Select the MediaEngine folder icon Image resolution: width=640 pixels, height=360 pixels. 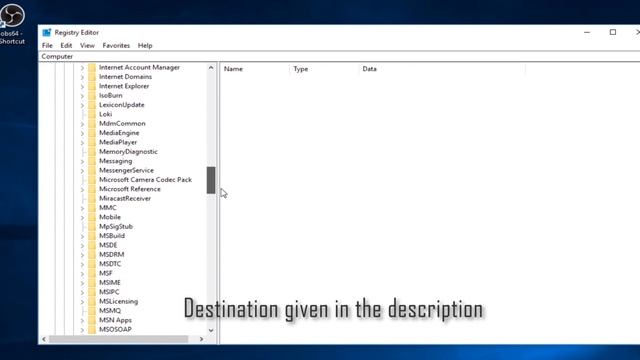92,133
